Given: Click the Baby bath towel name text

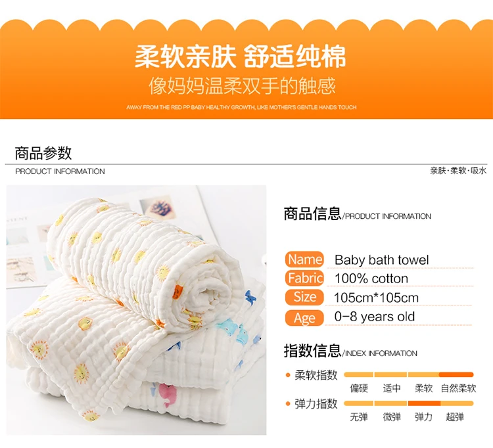Looking at the screenshot, I should [x=381, y=260].
